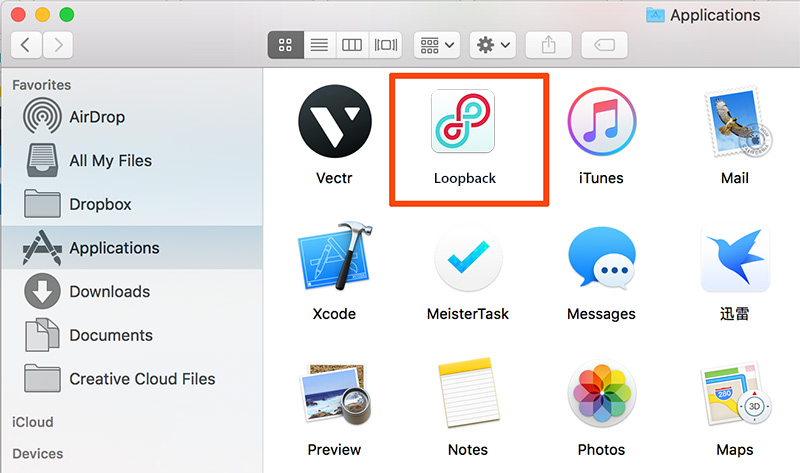
Task: Click the Preview name label
Action: pyautogui.click(x=334, y=450)
